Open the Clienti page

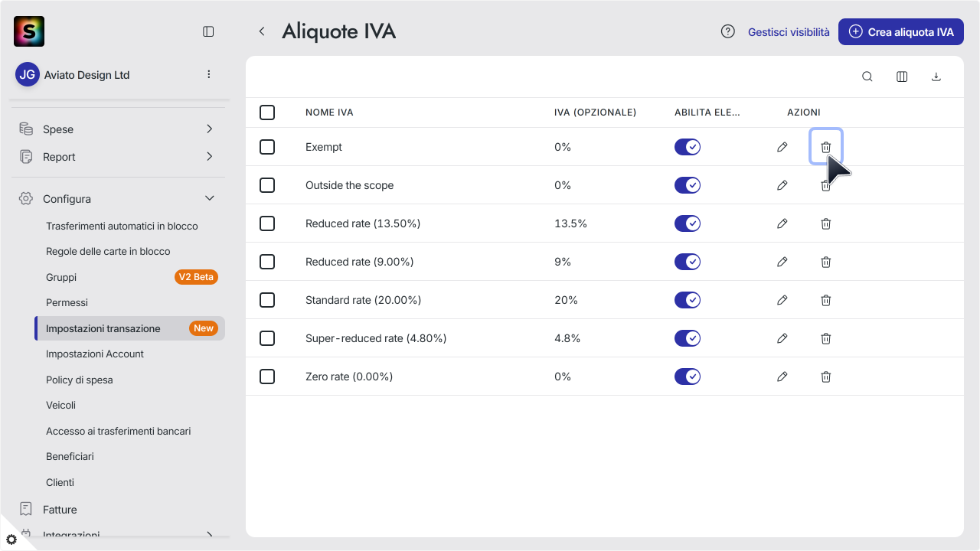(60, 482)
